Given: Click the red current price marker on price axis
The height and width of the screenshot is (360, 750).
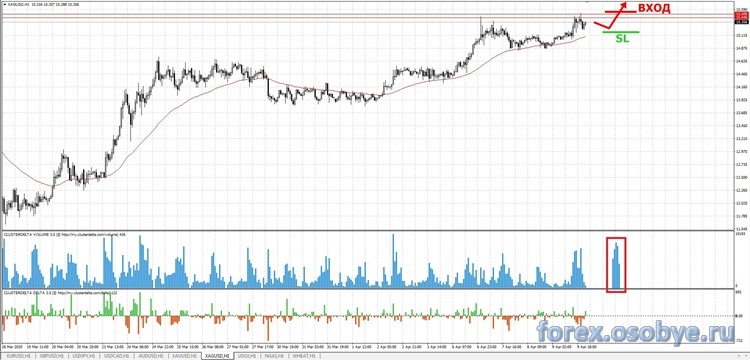Looking at the screenshot, I should coord(742,17).
